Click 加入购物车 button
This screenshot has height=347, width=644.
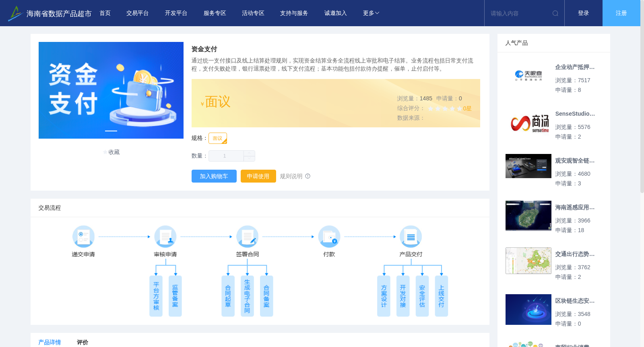coord(214,176)
